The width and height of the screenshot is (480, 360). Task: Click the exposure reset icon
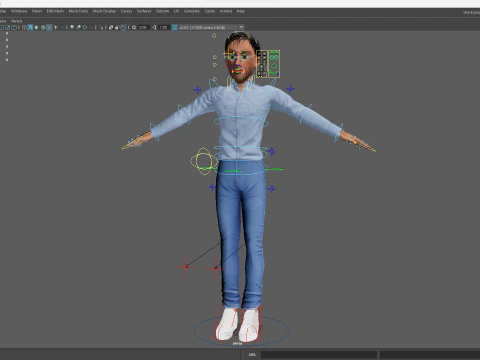pyautogui.click(x=134, y=27)
